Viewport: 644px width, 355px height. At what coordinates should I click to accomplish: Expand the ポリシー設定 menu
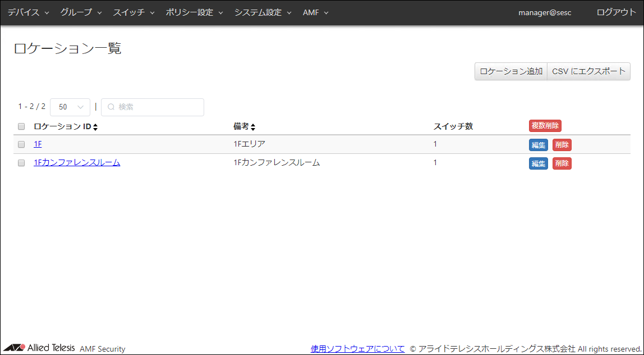[x=194, y=12]
